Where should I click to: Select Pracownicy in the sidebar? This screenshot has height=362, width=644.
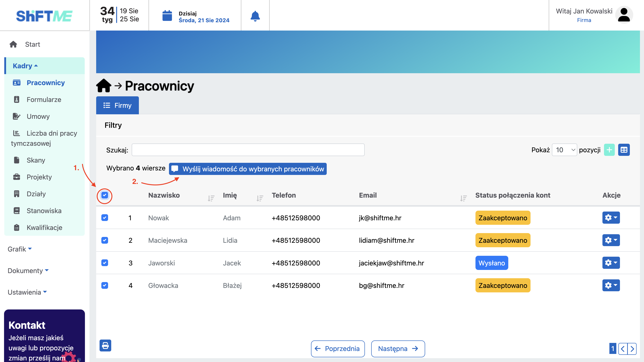(x=46, y=83)
